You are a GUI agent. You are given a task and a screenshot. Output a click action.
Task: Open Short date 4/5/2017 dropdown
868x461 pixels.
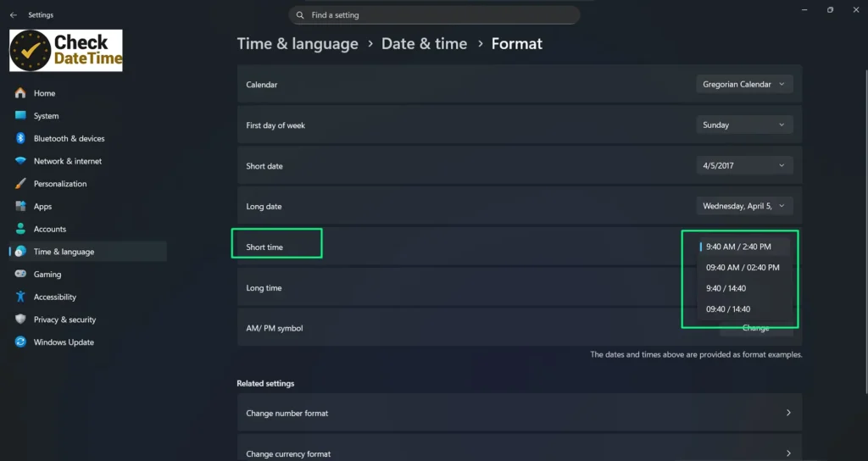point(744,165)
